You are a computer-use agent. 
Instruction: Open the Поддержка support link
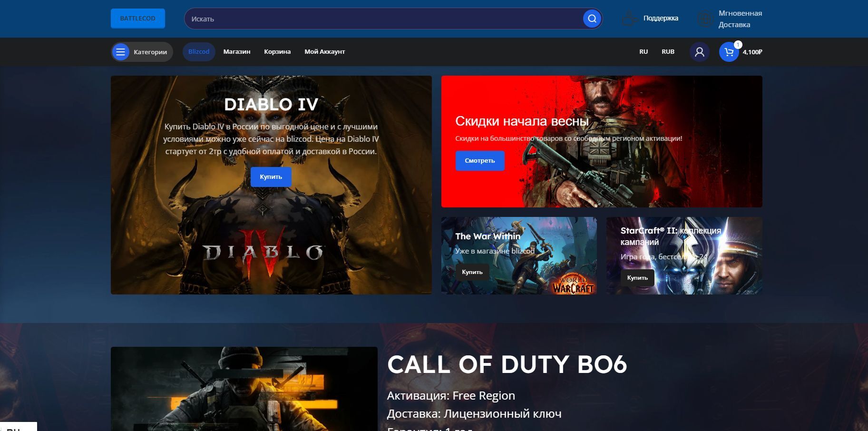pos(661,18)
